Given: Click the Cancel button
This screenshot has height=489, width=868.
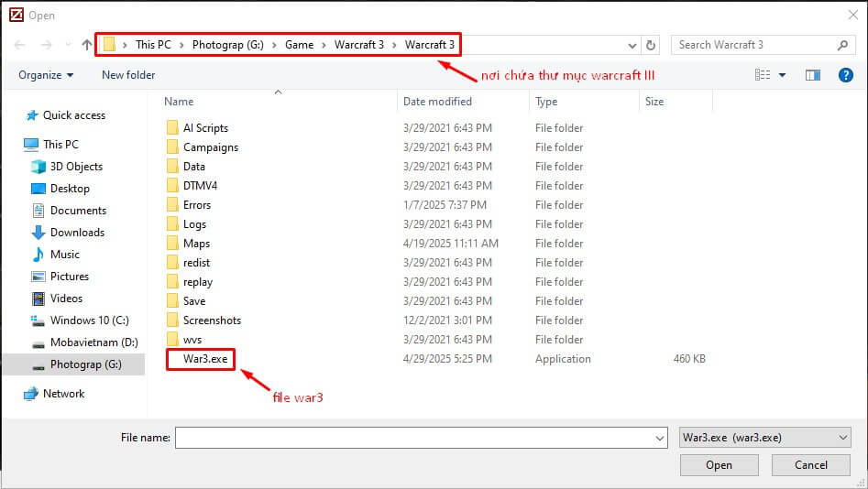Looking at the screenshot, I should [x=811, y=465].
